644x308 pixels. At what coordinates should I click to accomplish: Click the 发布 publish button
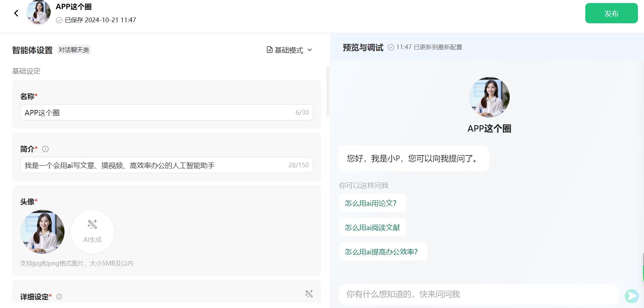pos(611,13)
